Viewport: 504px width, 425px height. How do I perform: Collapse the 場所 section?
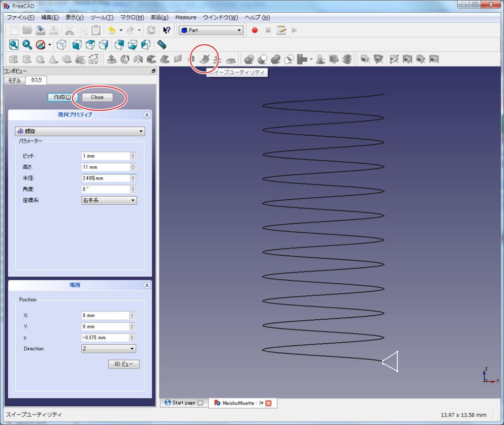click(147, 285)
